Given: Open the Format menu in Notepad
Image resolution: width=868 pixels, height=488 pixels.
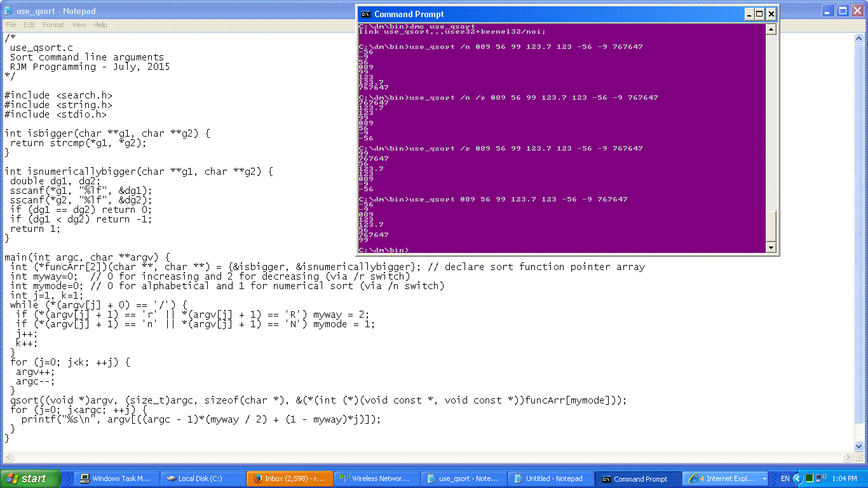Looking at the screenshot, I should [53, 25].
